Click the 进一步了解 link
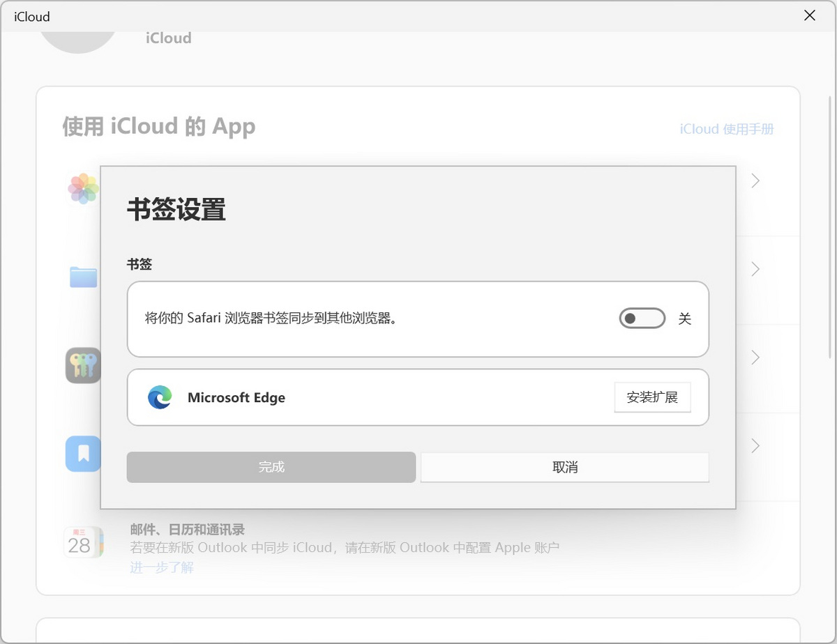 (161, 567)
